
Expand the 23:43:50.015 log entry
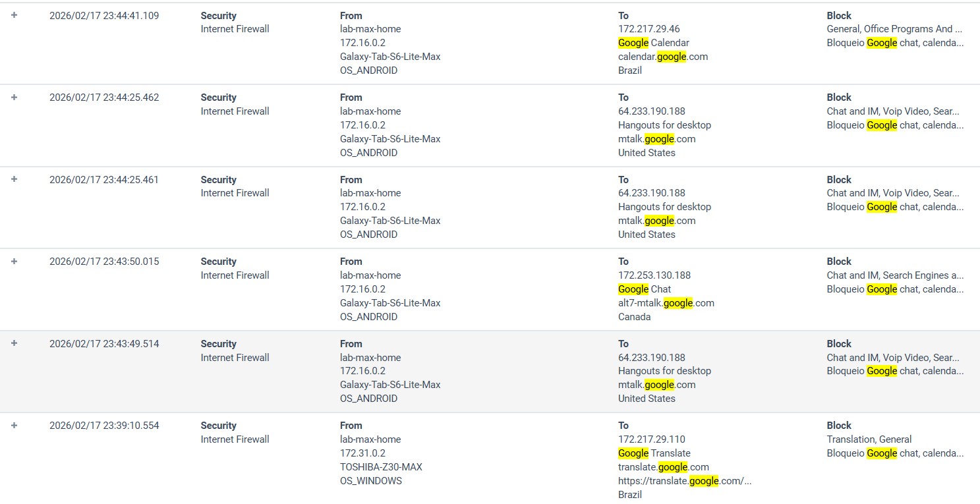point(14,261)
